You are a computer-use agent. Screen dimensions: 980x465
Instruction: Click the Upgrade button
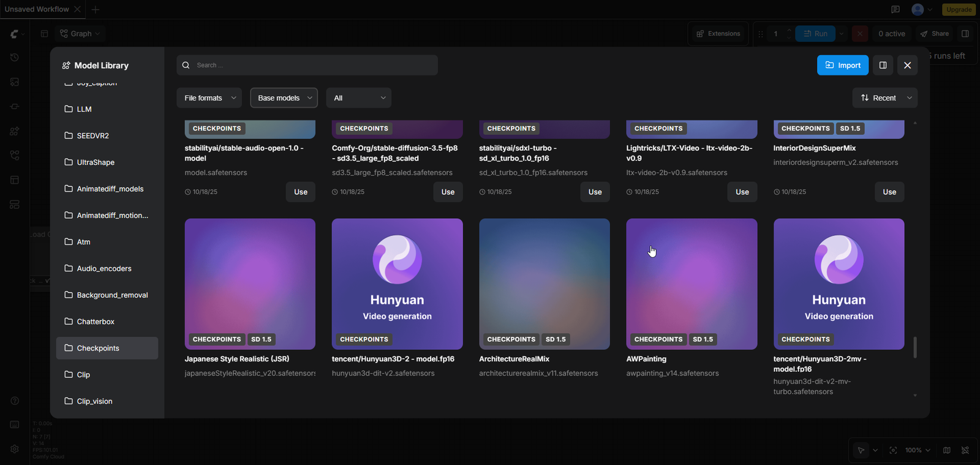click(959, 9)
